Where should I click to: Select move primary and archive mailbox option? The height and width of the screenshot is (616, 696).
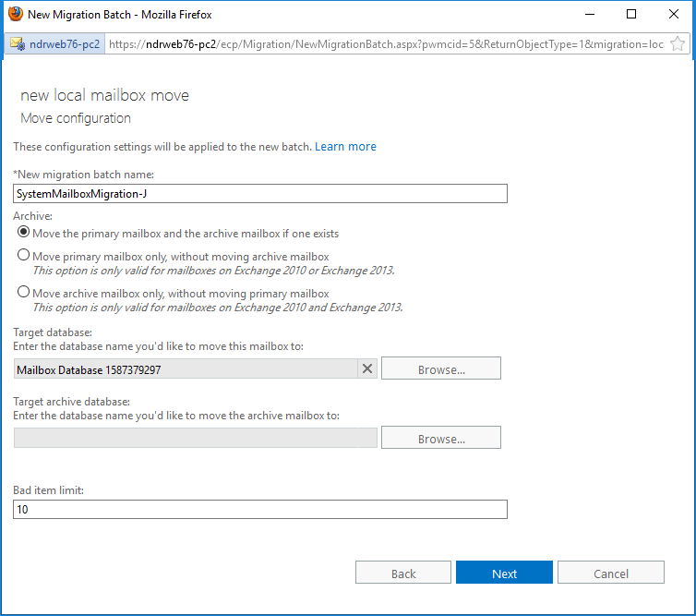tap(23, 233)
